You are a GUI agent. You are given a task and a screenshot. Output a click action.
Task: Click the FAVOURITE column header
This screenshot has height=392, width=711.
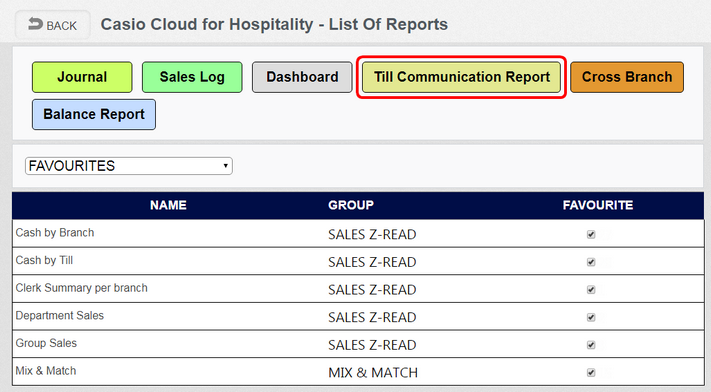point(598,206)
